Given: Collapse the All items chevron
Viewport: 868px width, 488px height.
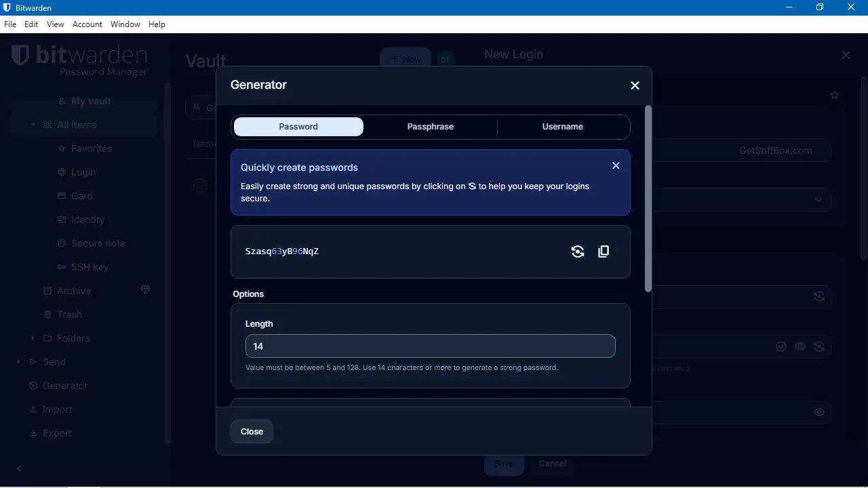Looking at the screenshot, I should pos(33,125).
